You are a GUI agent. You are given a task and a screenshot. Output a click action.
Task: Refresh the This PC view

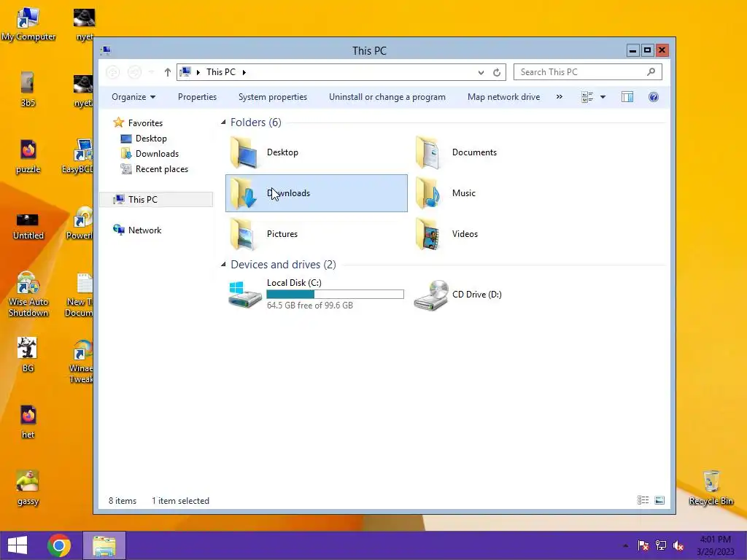point(496,72)
